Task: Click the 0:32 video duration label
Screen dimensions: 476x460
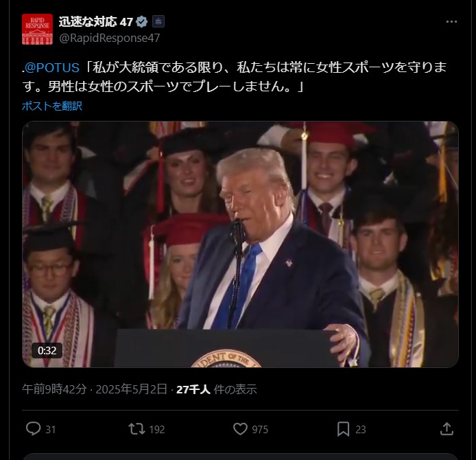Action: click(x=47, y=351)
